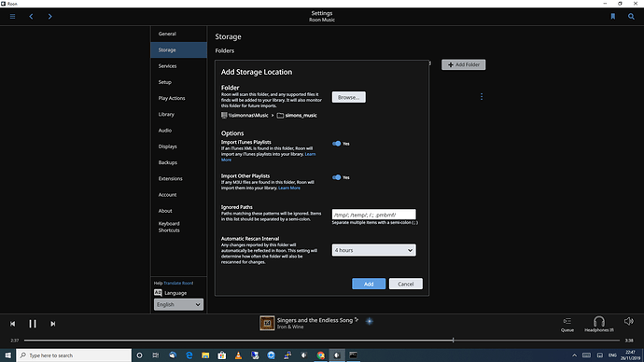644x362 pixels.
Task: Open Extensions settings tab
Action: tap(178, 178)
